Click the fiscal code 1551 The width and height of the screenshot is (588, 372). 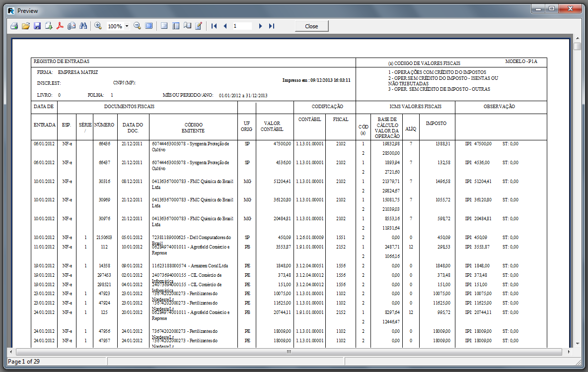pyautogui.click(x=341, y=238)
